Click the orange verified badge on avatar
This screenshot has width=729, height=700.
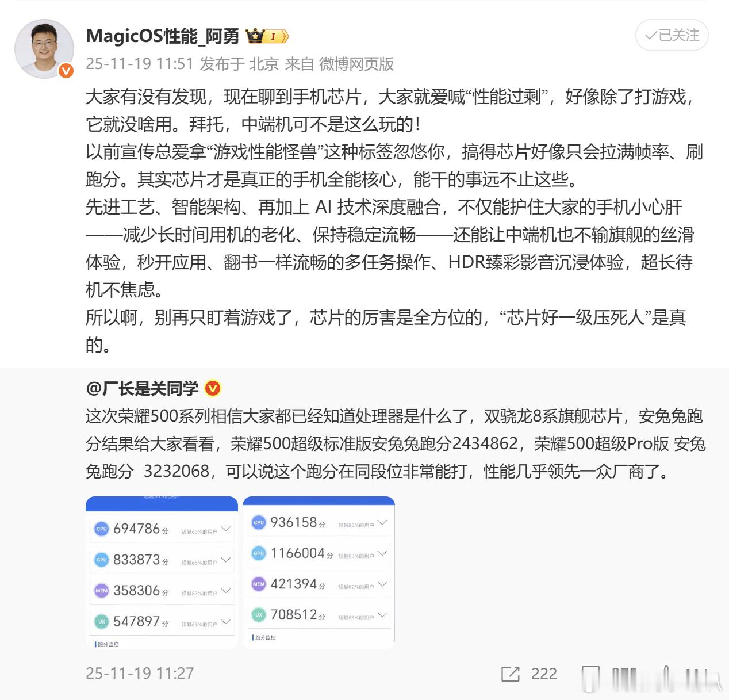(66, 71)
